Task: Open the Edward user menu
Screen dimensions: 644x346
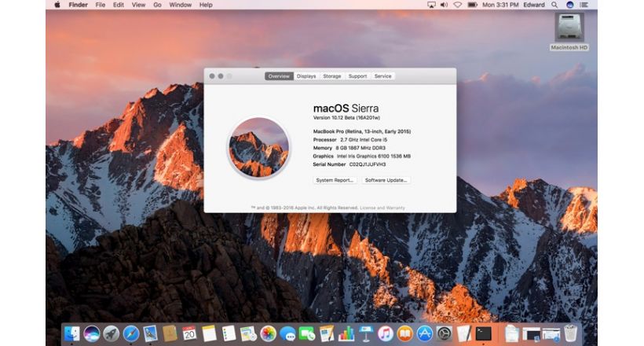Action: click(534, 5)
